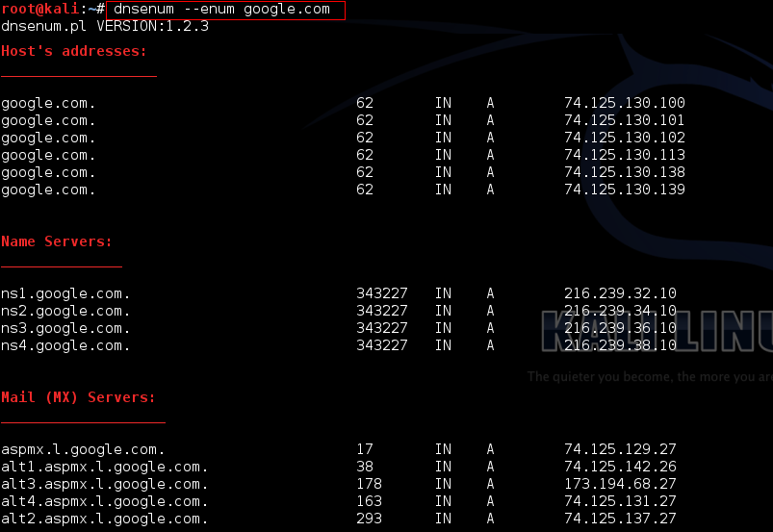Select the Mail (MX) Servers heading
Screen dimensions: 773x532
(x=78, y=397)
